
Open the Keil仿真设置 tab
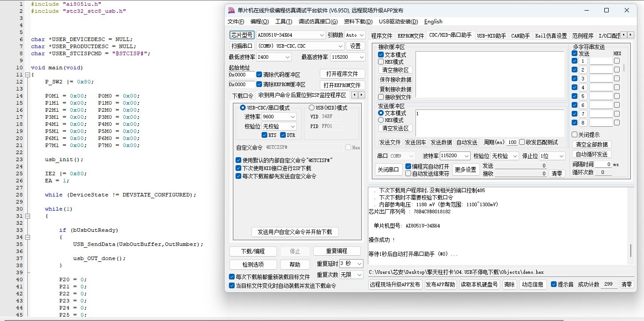(551, 36)
